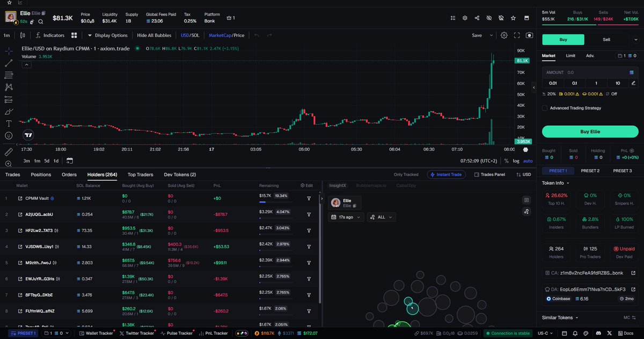Open the Trades Panel button
Screen dimensions: 644x339
(489, 175)
